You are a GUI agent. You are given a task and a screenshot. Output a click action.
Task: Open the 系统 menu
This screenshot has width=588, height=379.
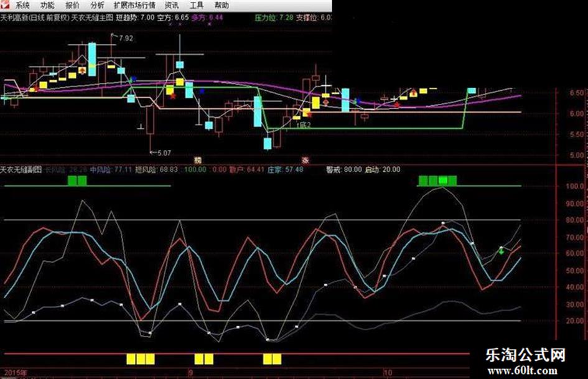(x=23, y=5)
